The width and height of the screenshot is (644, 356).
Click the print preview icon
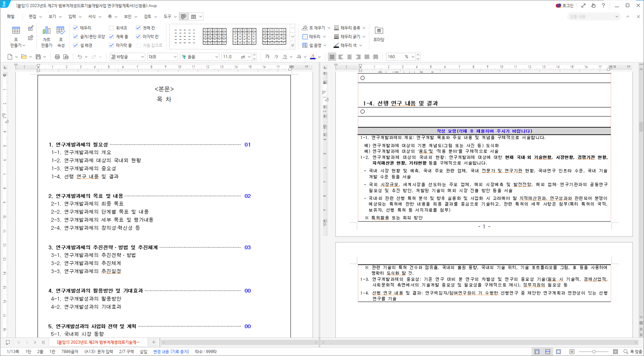[x=66, y=57]
